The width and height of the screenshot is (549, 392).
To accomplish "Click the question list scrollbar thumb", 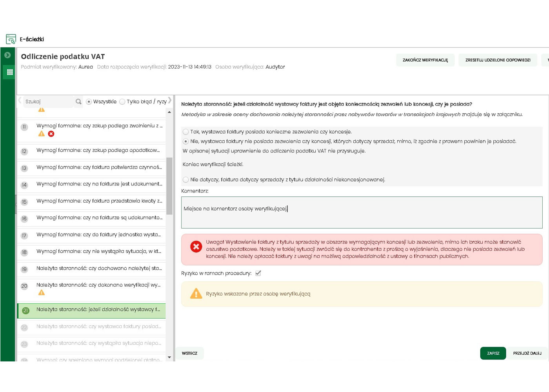I will coord(169,186).
